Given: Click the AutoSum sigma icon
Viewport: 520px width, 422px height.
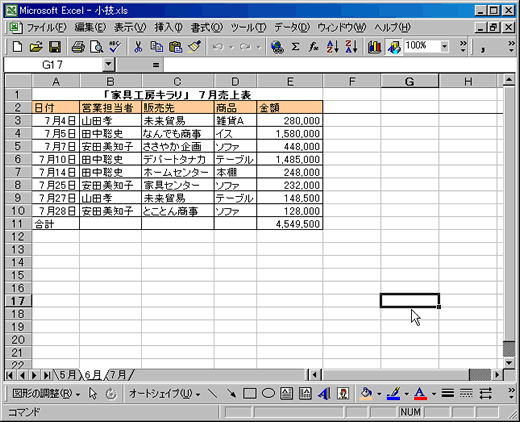Looking at the screenshot, I should click(x=295, y=47).
